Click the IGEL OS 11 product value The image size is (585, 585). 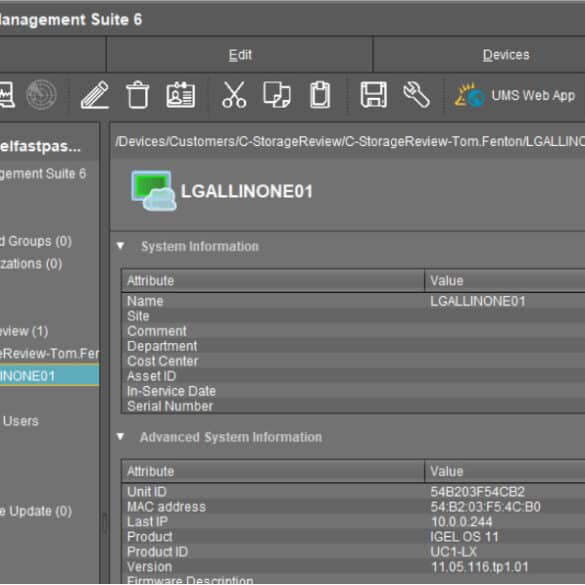(464, 537)
